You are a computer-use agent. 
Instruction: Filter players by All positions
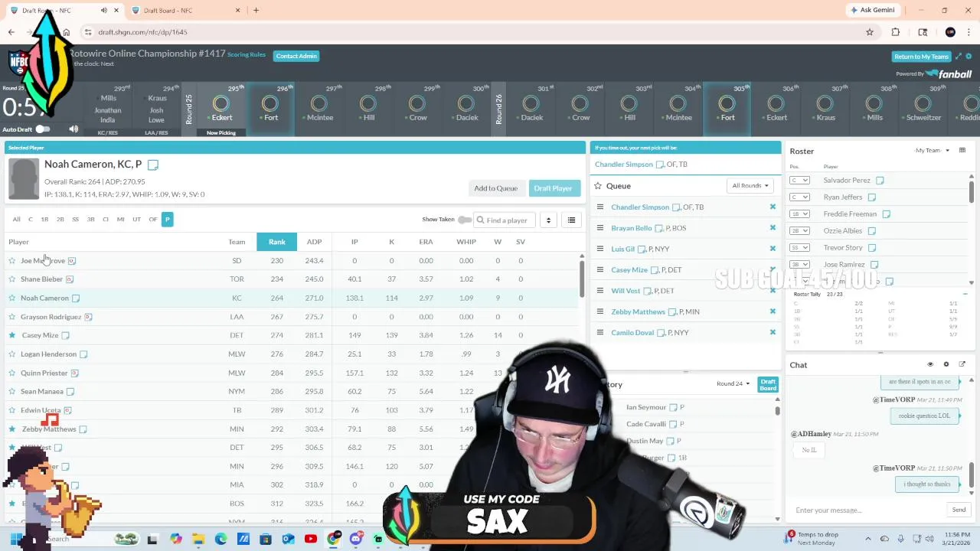point(16,220)
